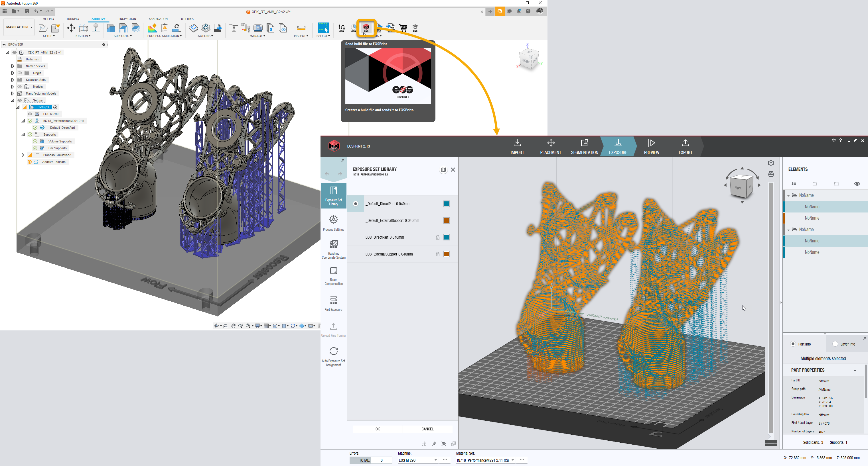Select the Layer Info radio button

point(835,344)
